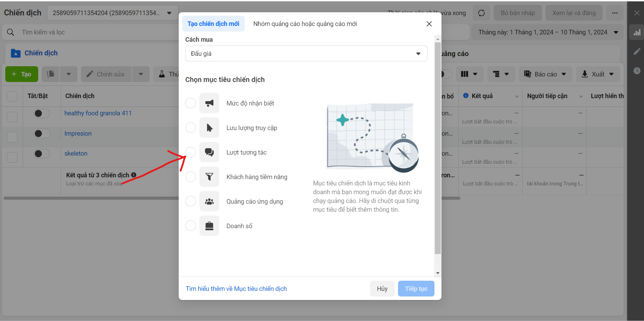Toggle the healthy food granola 411 campaign switch
The width and height of the screenshot is (644, 321).
(42, 113)
